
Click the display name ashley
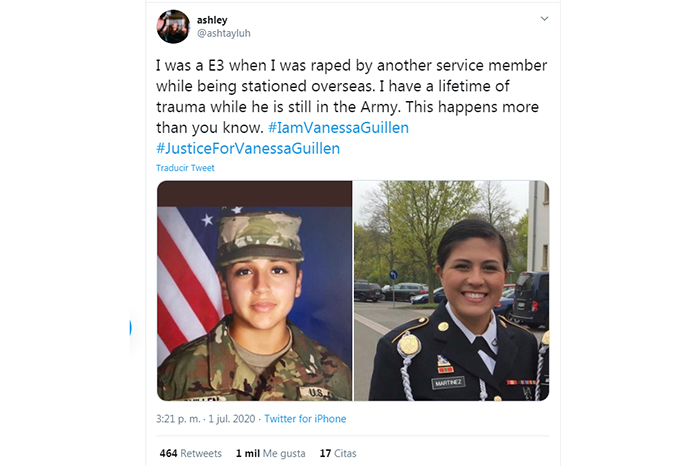coord(212,20)
